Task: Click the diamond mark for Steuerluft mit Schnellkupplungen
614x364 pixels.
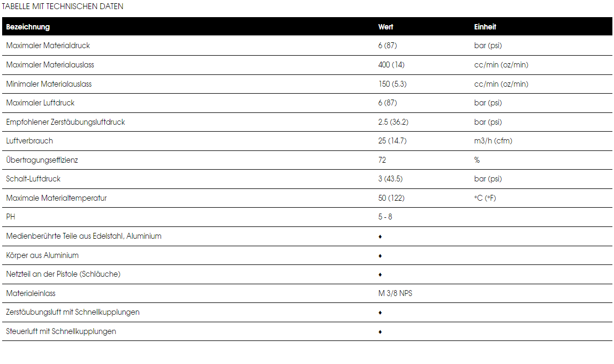Action: click(380, 331)
